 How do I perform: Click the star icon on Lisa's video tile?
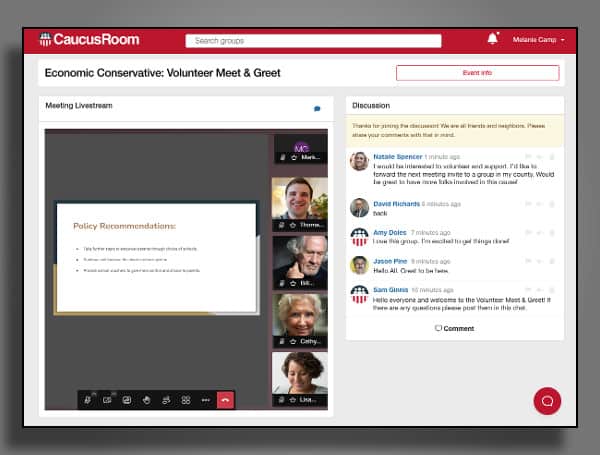[x=293, y=400]
